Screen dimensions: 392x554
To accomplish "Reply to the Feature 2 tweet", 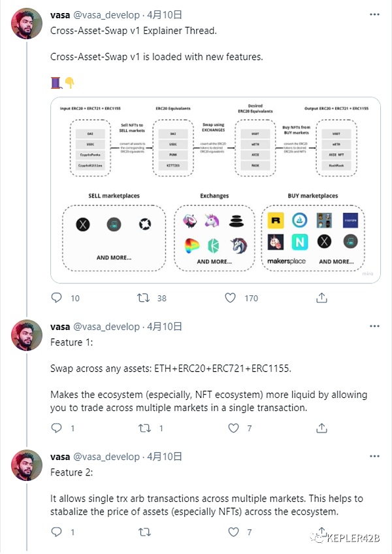I will click(x=57, y=532).
